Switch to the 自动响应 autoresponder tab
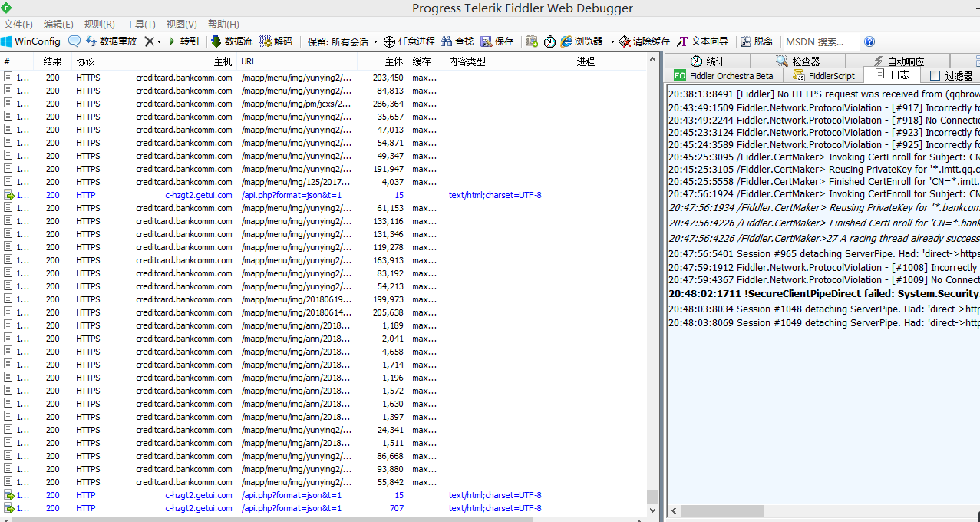This screenshot has width=980, height=522. 898,61
